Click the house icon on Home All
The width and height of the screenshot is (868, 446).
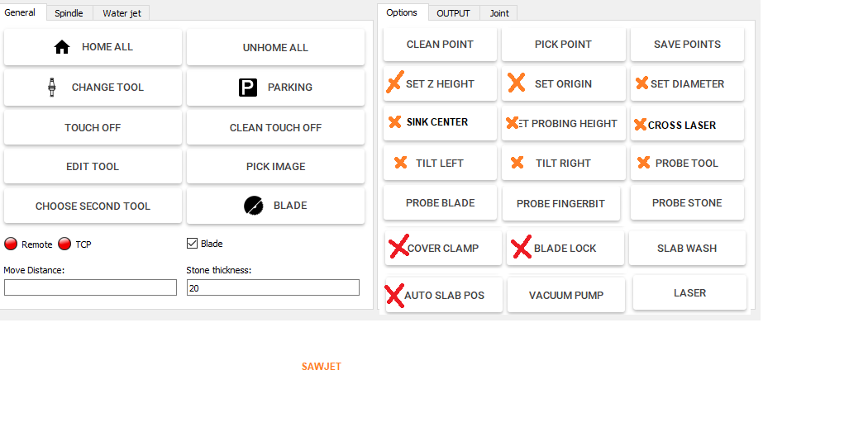pyautogui.click(x=62, y=47)
